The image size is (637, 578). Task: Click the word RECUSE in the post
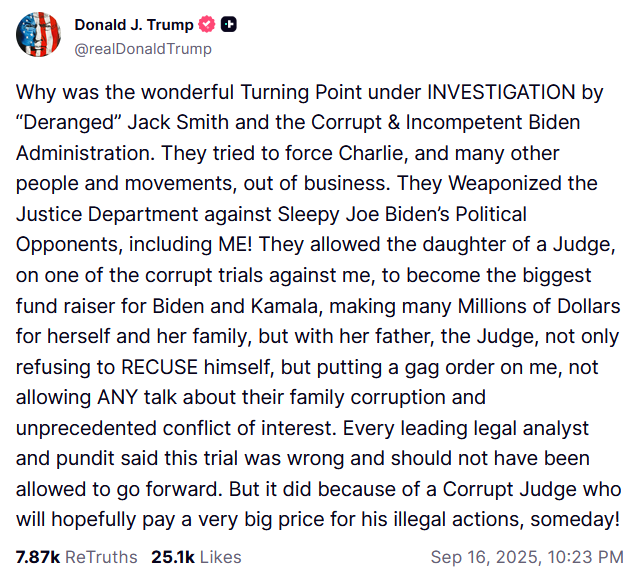pos(159,367)
